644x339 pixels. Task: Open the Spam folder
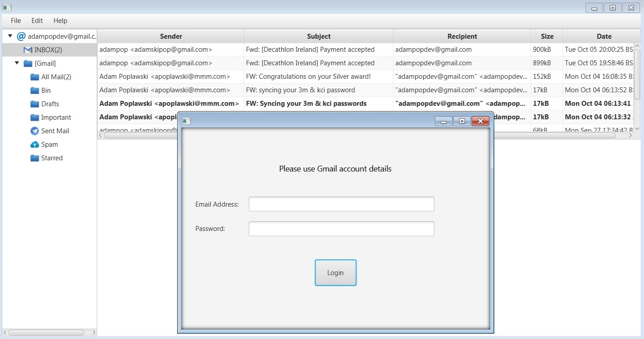click(49, 145)
